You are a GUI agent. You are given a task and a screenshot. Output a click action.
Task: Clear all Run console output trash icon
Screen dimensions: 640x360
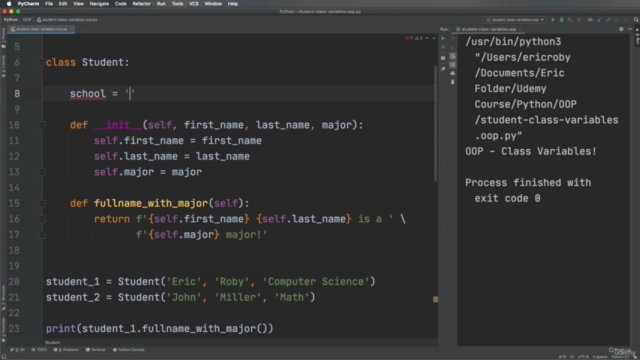click(453, 82)
